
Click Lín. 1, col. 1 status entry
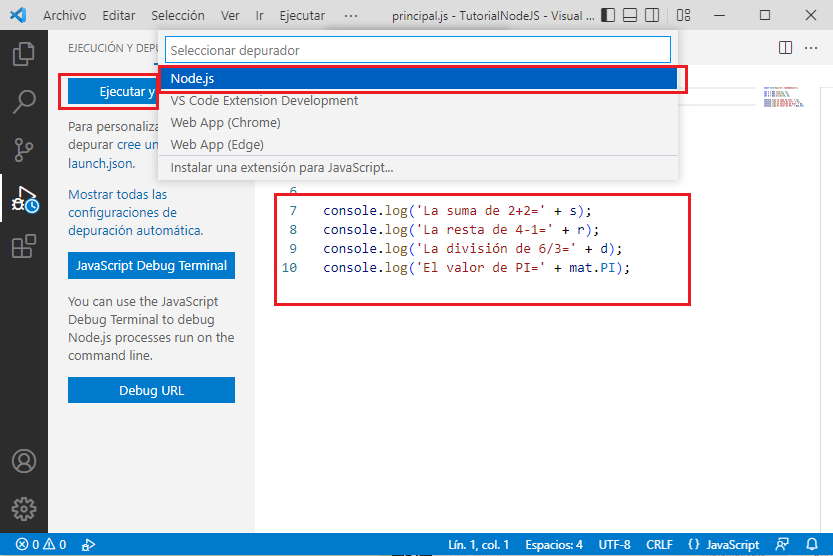(478, 544)
